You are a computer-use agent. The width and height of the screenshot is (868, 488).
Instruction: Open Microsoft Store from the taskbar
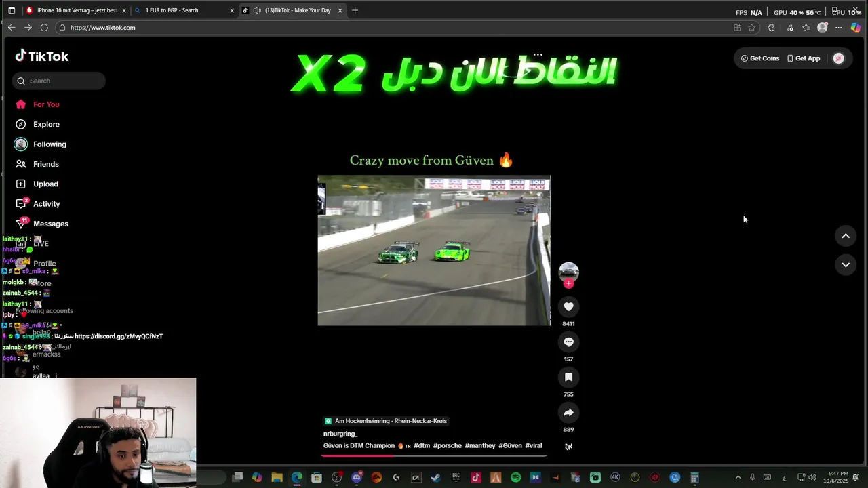tap(317, 478)
